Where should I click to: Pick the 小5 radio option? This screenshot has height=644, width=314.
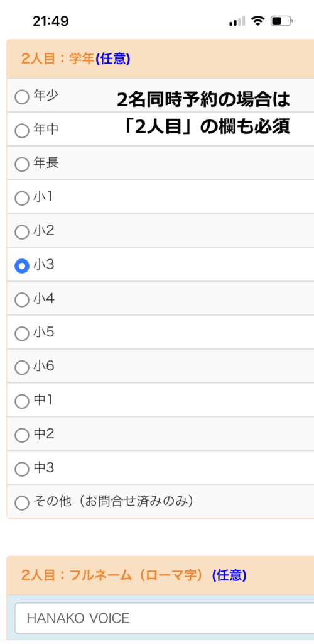(x=22, y=334)
